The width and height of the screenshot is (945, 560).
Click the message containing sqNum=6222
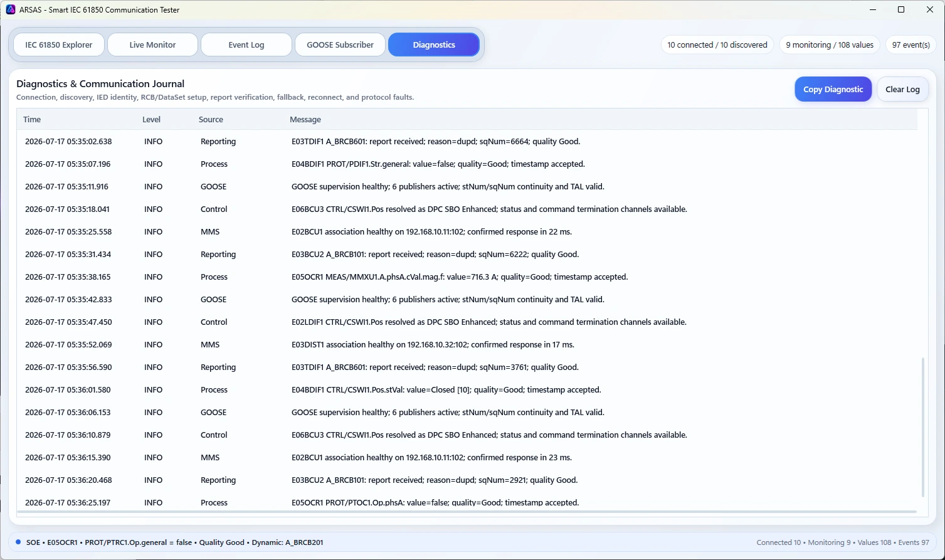pos(435,255)
